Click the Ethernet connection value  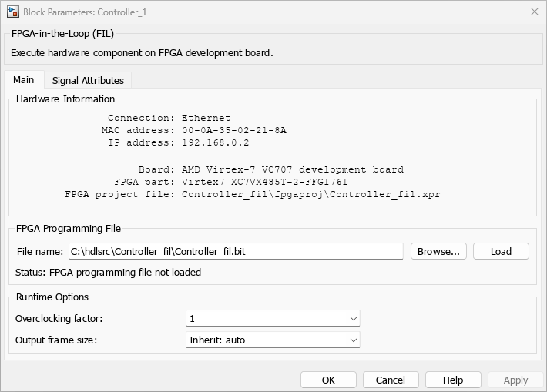[x=206, y=118]
